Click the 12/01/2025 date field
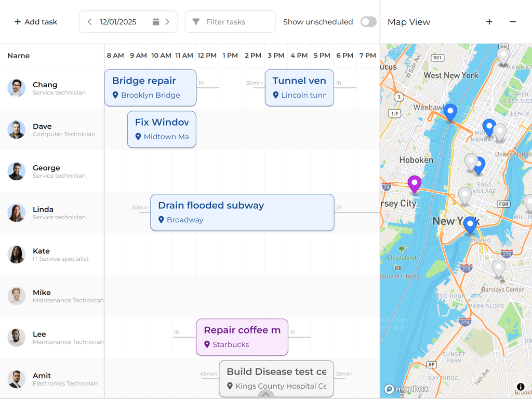 click(x=118, y=22)
